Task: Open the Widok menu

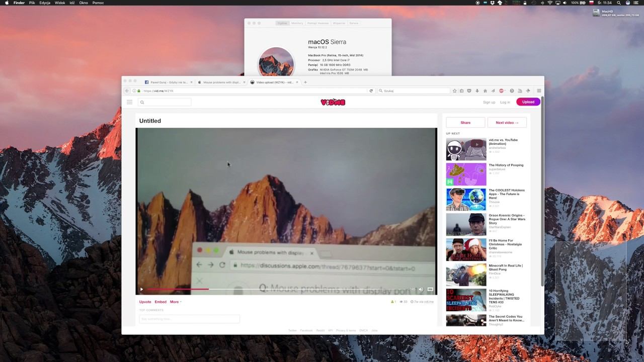Action: pyautogui.click(x=60, y=3)
